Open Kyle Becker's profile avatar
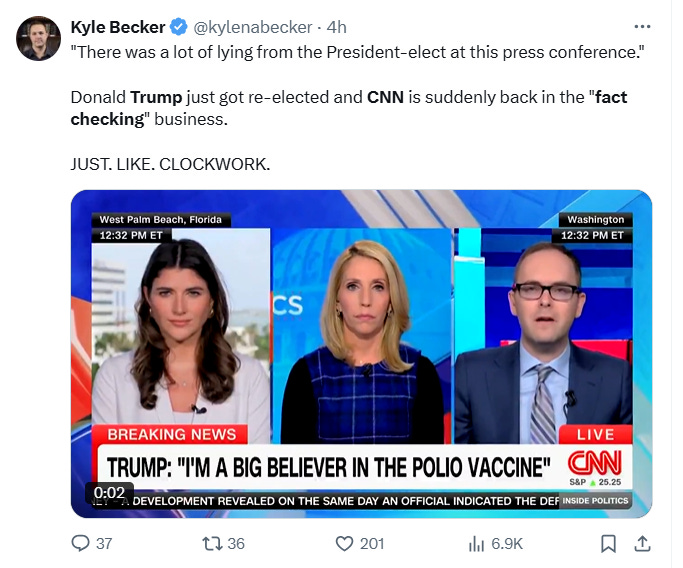Image resolution: width=683 pixels, height=568 pixels. [x=38, y=38]
